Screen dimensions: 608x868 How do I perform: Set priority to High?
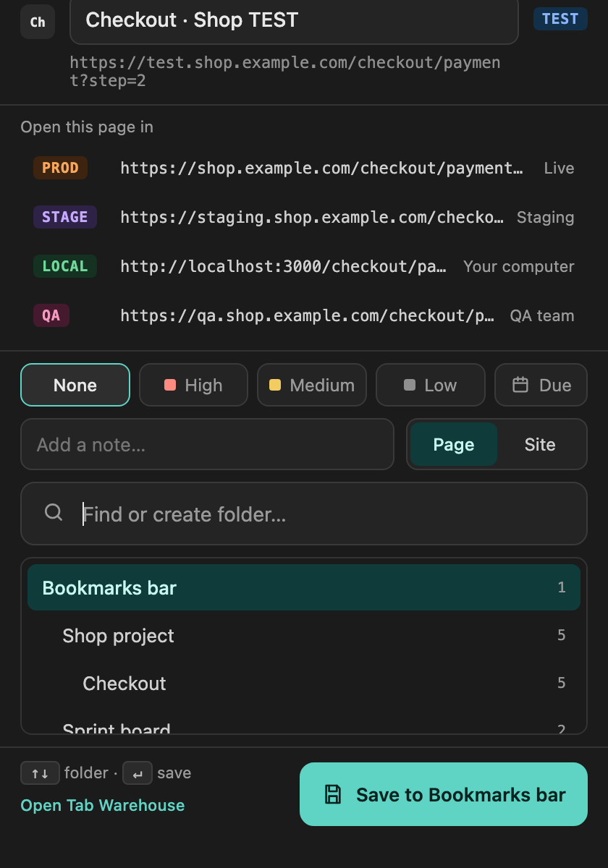[193, 385]
